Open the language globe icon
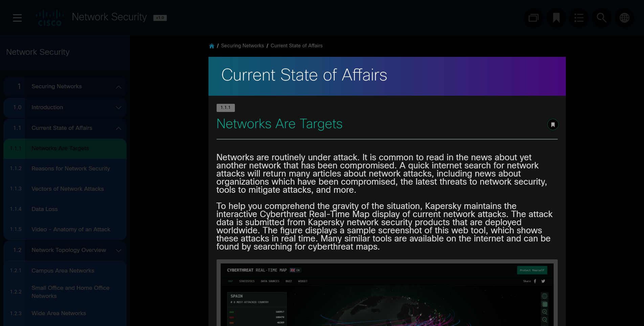The image size is (644, 326). 624,18
